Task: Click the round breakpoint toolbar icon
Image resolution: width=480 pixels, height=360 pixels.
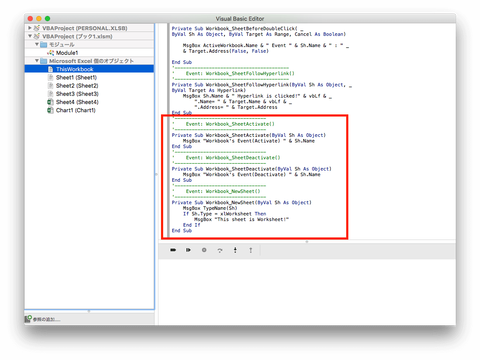Action: coord(204,250)
